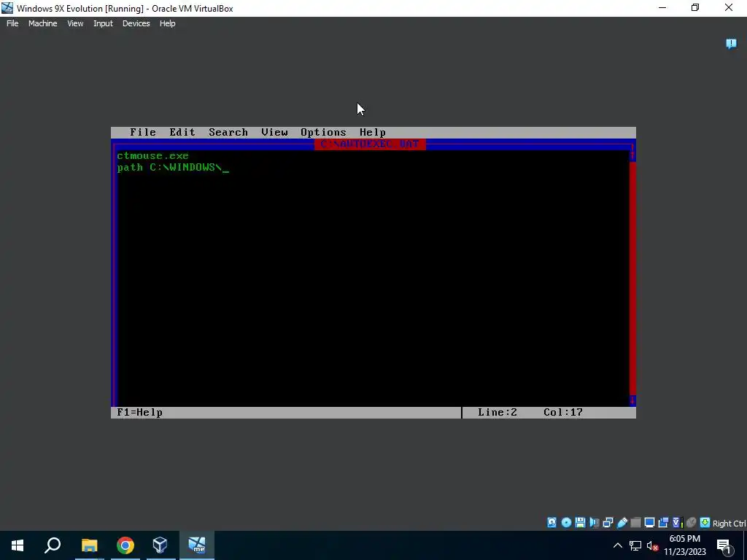Open the DOS editor Options menu
Viewport: 747px width, 560px height.
coord(323,133)
